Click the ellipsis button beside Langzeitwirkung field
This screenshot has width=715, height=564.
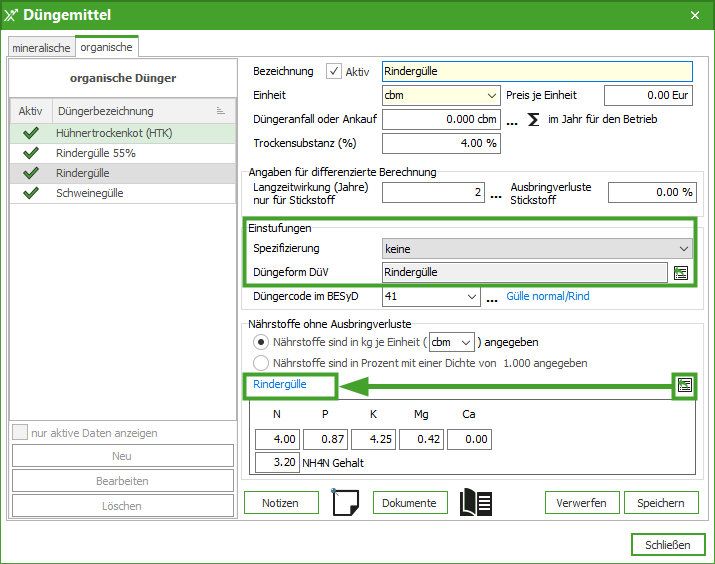495,195
